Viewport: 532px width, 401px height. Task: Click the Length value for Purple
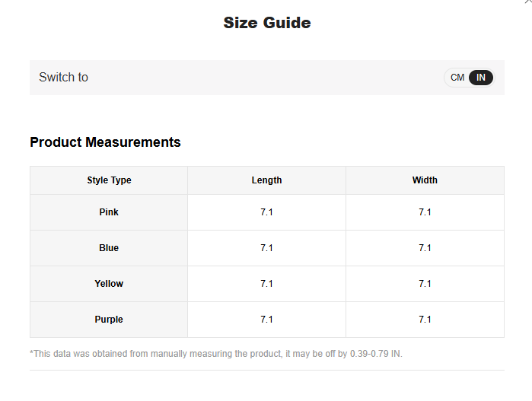coord(266,320)
